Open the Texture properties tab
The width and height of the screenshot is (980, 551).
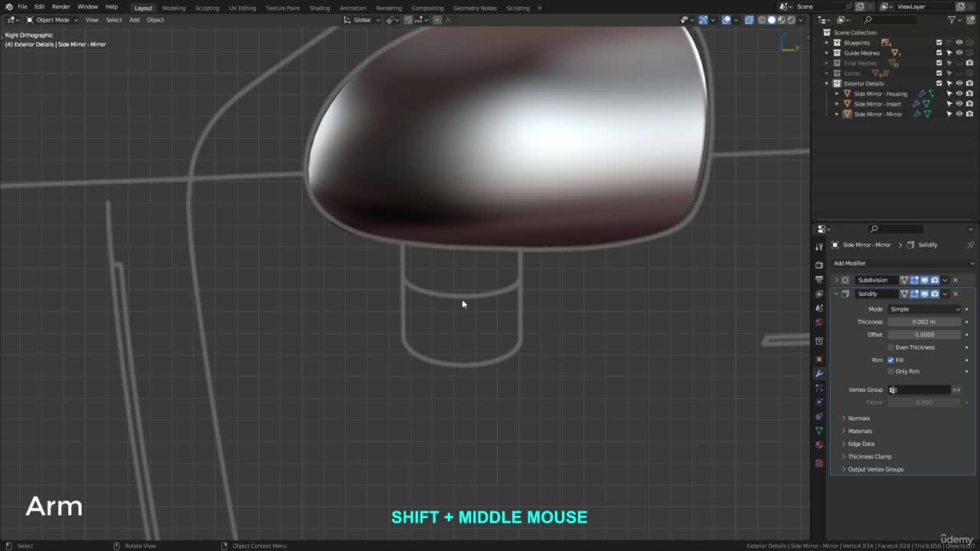[x=819, y=463]
